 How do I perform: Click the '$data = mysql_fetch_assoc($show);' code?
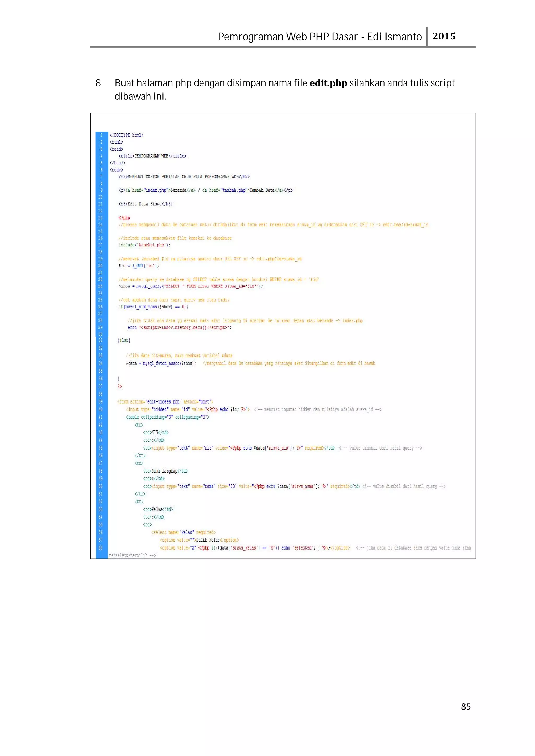point(161,364)
